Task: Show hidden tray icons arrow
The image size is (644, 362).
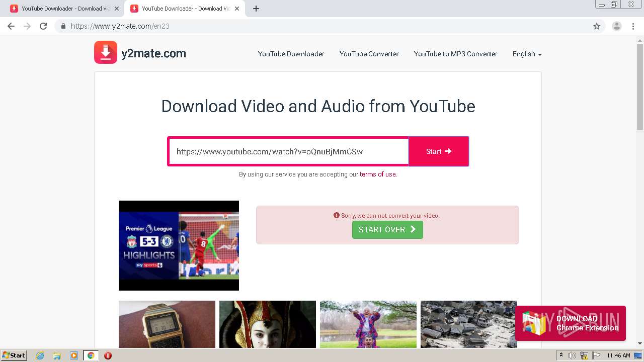Action: point(561,355)
